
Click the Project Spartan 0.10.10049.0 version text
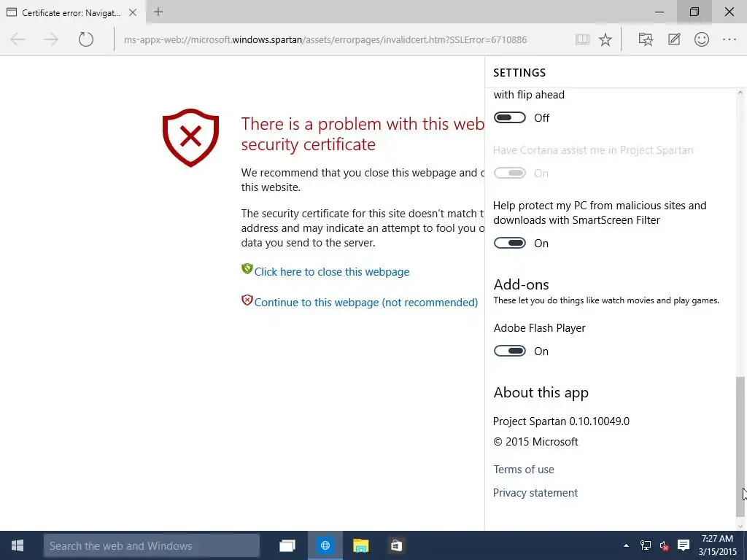pyautogui.click(x=561, y=421)
